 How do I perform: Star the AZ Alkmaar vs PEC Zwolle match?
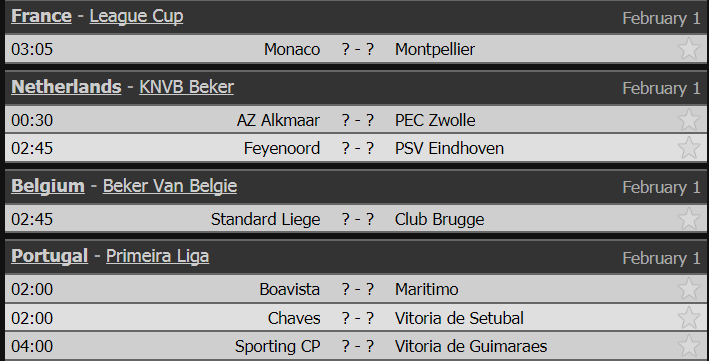pos(689,120)
